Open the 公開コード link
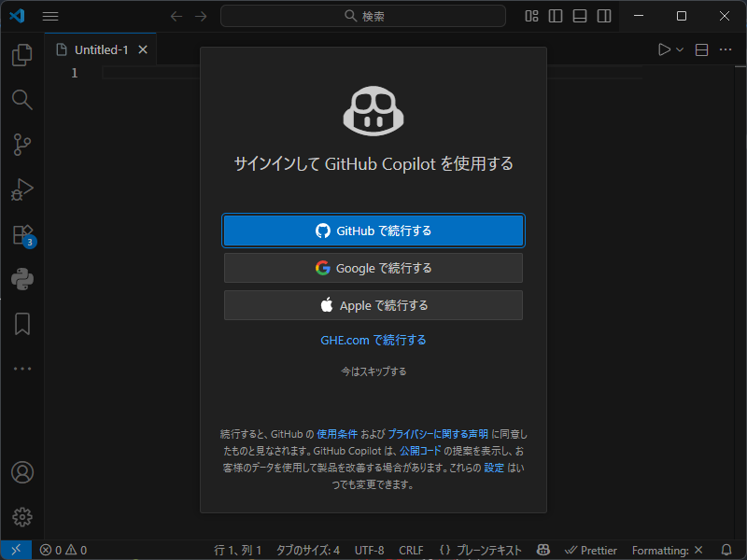The width and height of the screenshot is (747, 560). tap(420, 451)
